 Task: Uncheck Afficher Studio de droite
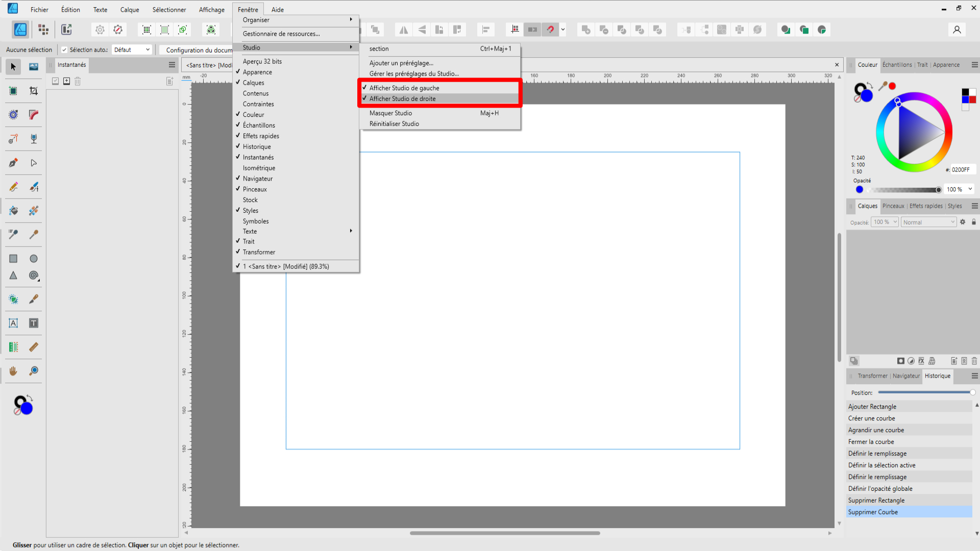tap(402, 98)
